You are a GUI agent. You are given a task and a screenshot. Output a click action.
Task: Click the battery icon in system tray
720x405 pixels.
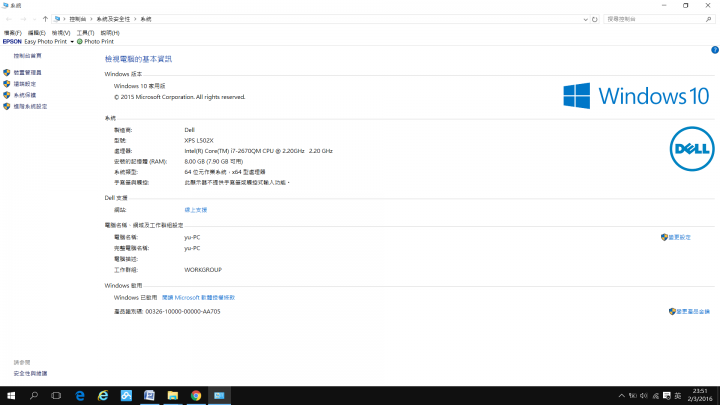[x=633, y=396]
